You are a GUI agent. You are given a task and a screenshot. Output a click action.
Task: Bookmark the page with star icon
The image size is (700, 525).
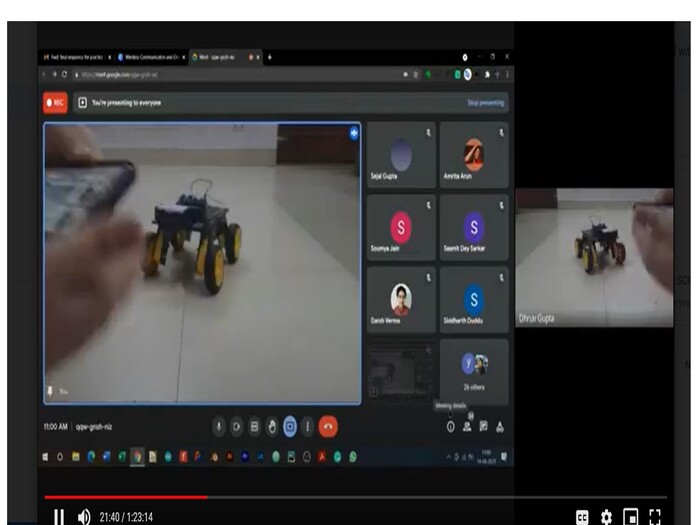[x=416, y=75]
